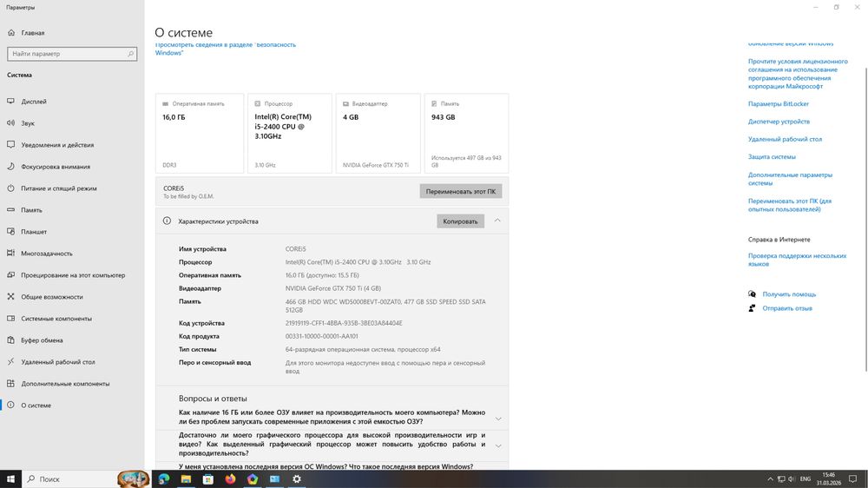Open sidebar Удаленный рабочий стол icon

pos(11,362)
